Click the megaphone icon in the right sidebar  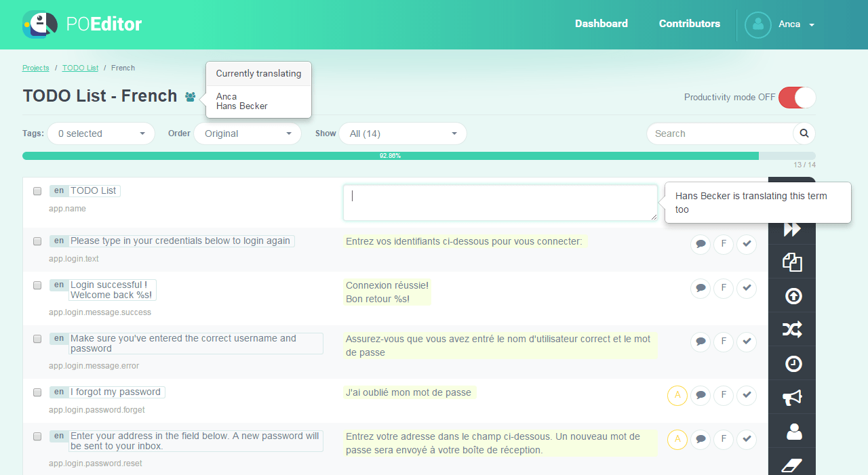click(x=791, y=396)
